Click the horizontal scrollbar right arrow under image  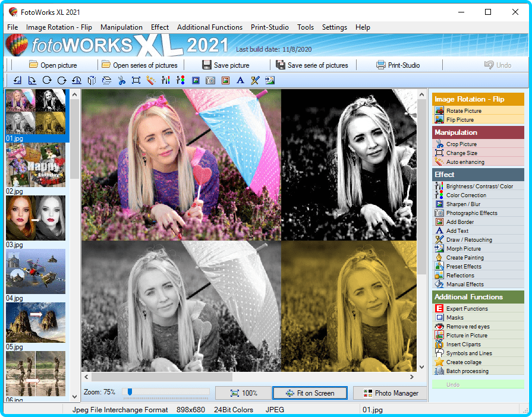click(411, 377)
